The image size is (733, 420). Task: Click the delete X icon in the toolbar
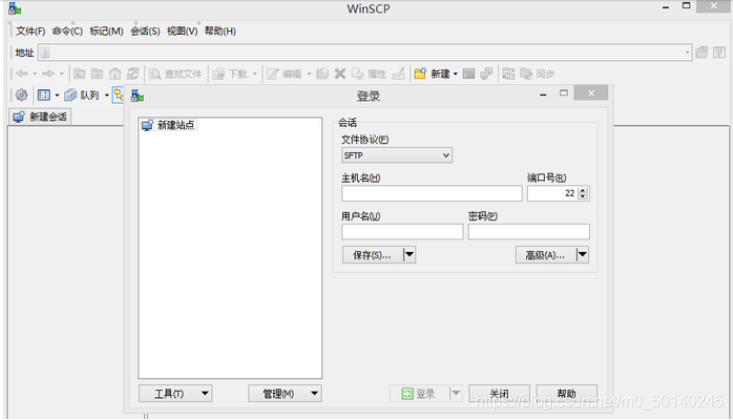tap(340, 73)
